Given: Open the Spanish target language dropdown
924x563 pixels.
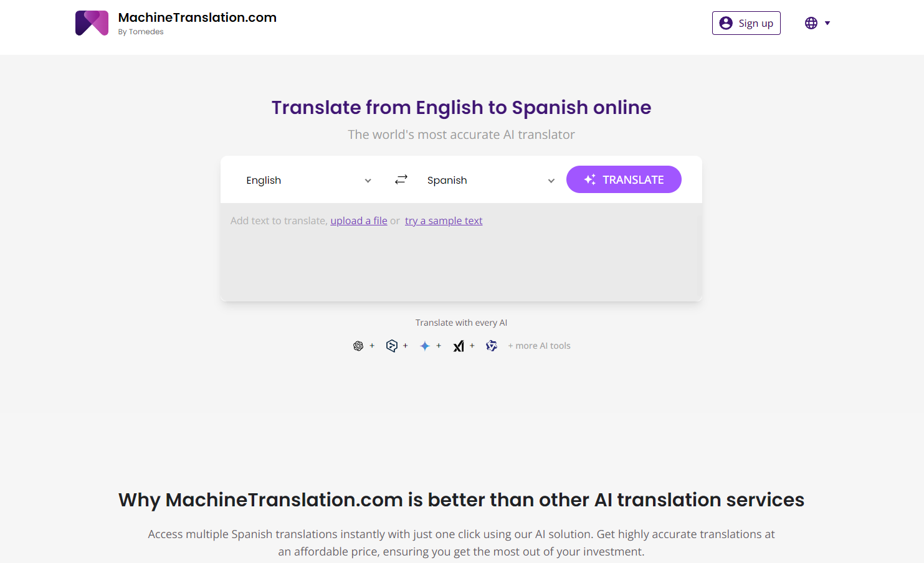Looking at the screenshot, I should (490, 180).
